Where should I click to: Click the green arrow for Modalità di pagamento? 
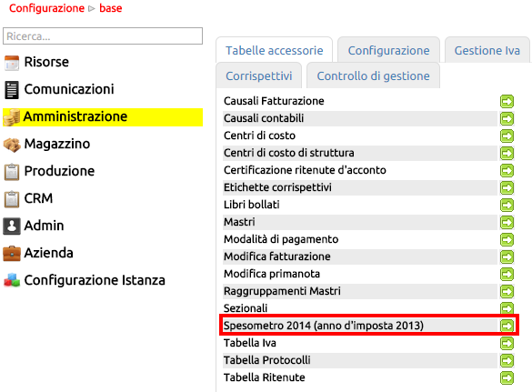[x=507, y=239]
